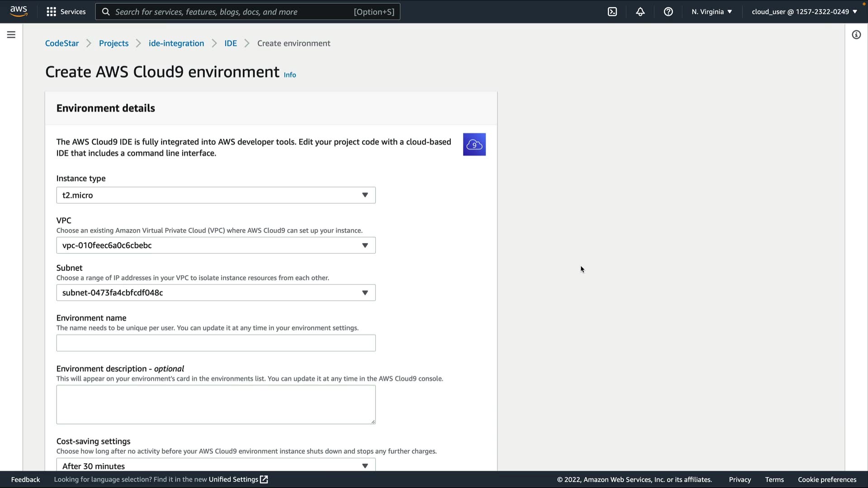Image resolution: width=868 pixels, height=488 pixels.
Task: Open the notifications bell
Action: [640, 12]
